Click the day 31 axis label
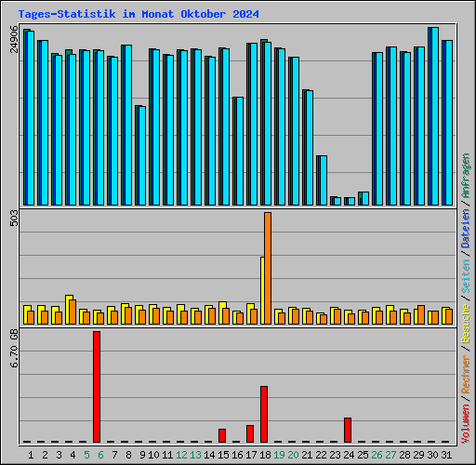Viewport: 476px width, 465px height. [x=446, y=455]
